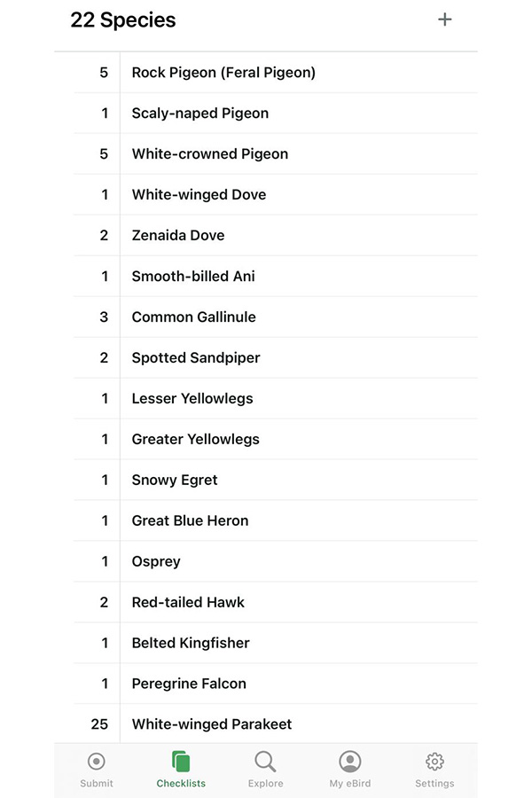The image size is (532, 798).
Task: Open the Scaly-naped Pigeon entry
Action: (x=200, y=113)
